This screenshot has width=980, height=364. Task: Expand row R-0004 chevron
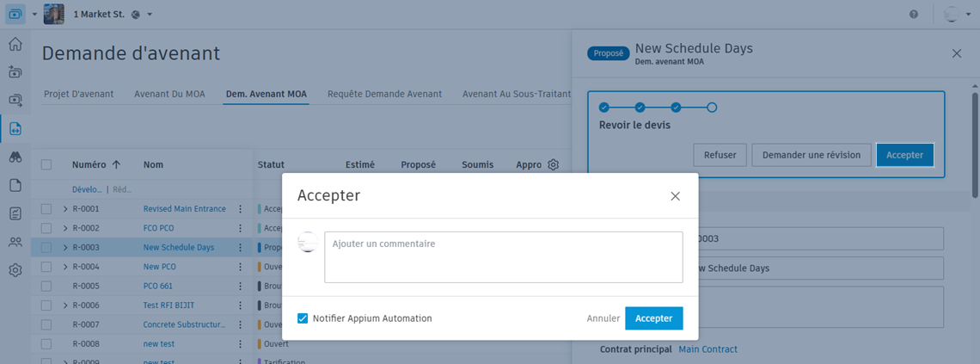[x=65, y=267]
